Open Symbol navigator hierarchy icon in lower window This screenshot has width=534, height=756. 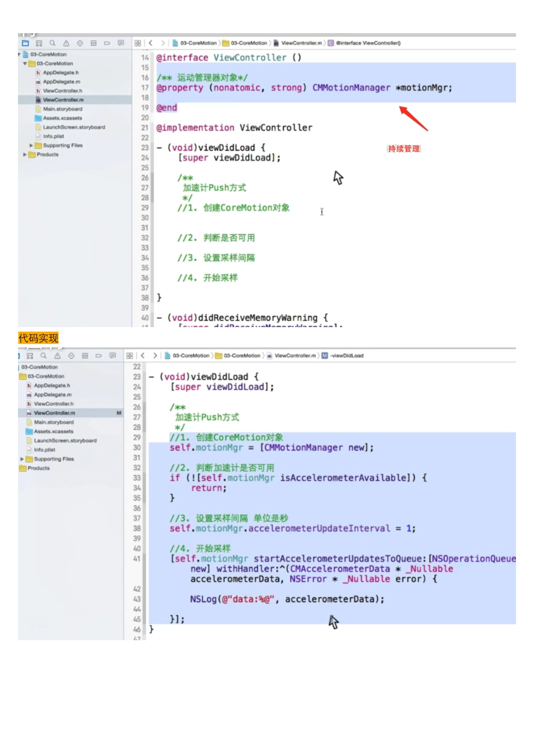(x=30, y=356)
